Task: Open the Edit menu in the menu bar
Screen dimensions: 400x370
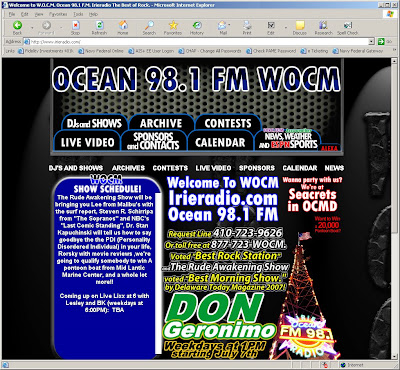Action: point(25,14)
